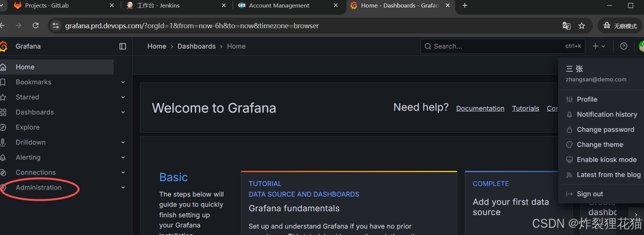The width and height of the screenshot is (644, 235).
Task: Click the Sign out arrow icon
Action: click(x=569, y=194)
